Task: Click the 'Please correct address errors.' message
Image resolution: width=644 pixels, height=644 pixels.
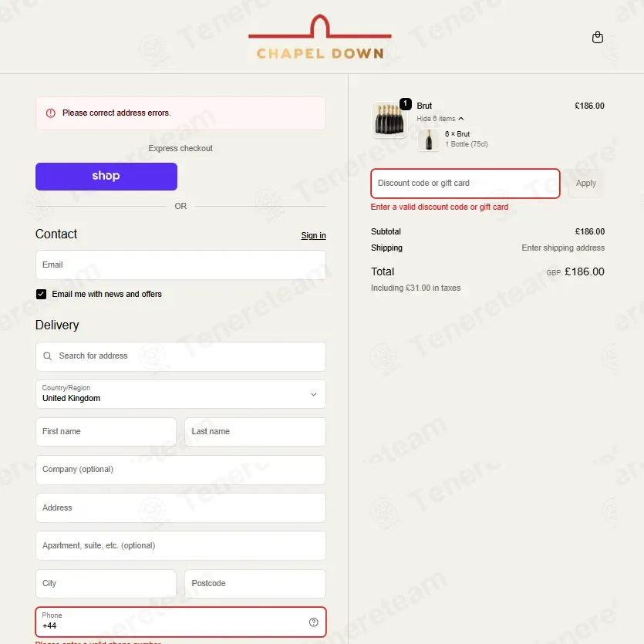Action: pyautogui.click(x=116, y=113)
